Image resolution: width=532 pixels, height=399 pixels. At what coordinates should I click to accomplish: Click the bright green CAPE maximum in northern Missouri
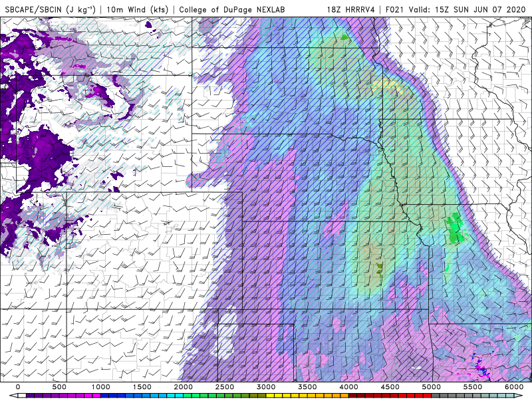click(x=455, y=228)
